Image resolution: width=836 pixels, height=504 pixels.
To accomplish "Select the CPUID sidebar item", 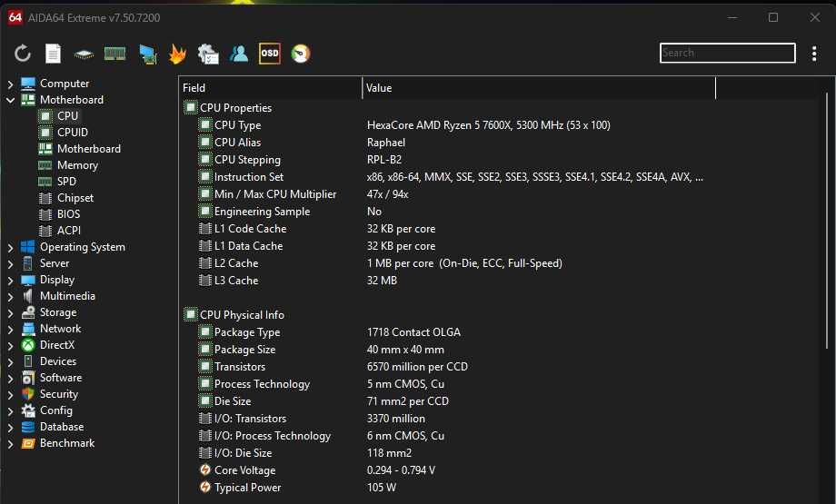I will (x=73, y=132).
